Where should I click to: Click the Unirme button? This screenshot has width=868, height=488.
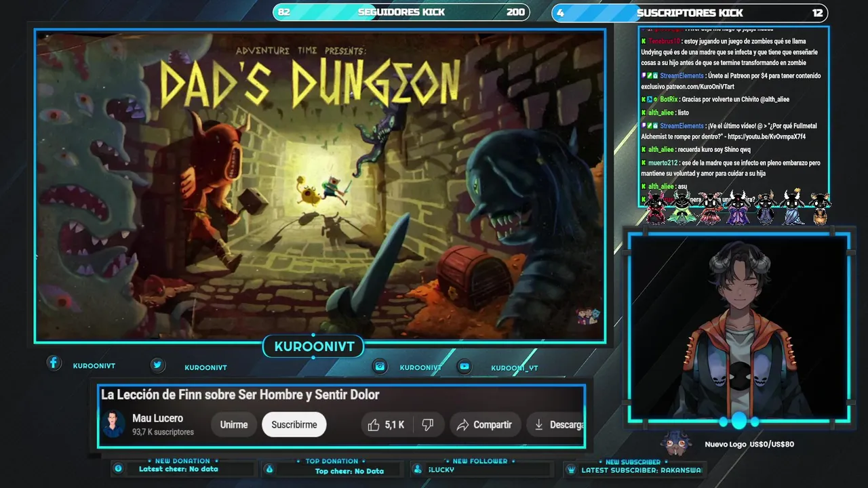tap(234, 425)
